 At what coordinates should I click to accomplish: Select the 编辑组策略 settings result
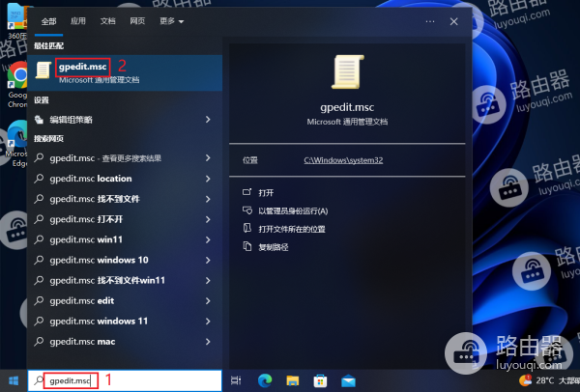click(x=125, y=120)
